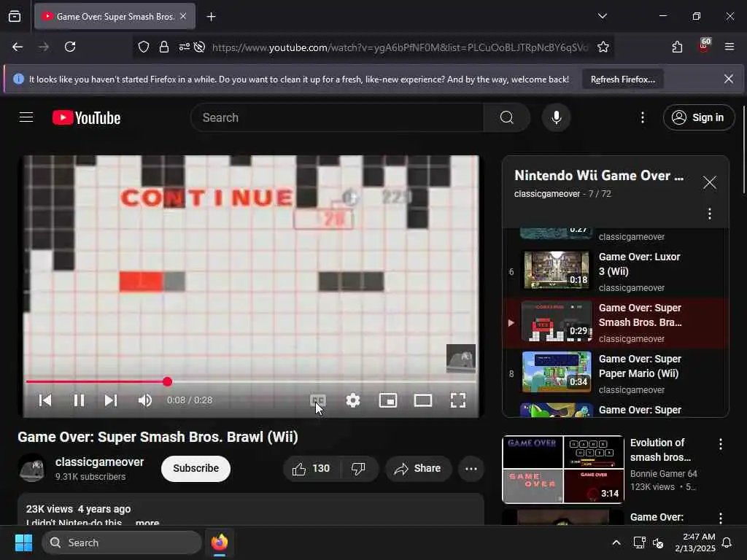Switch to theater mode
The height and width of the screenshot is (560, 747).
[423, 400]
